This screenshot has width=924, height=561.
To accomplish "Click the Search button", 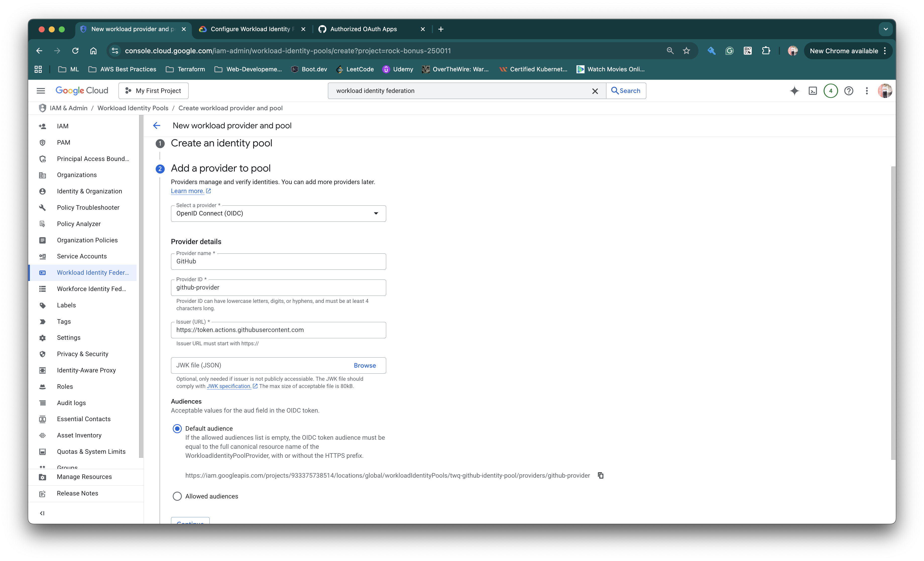I will pos(626,91).
